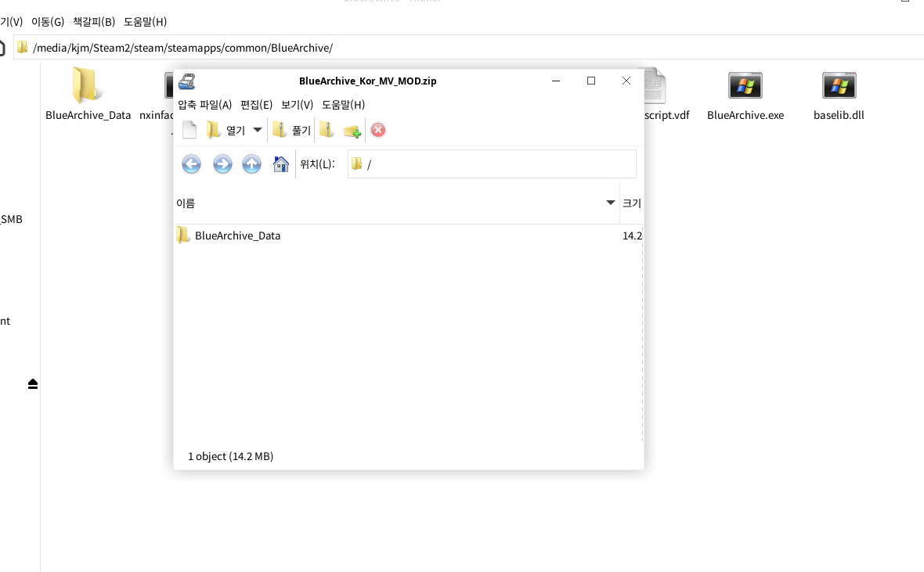Click the Open (열기) archive button
This screenshot has width=924, height=572.
[226, 130]
